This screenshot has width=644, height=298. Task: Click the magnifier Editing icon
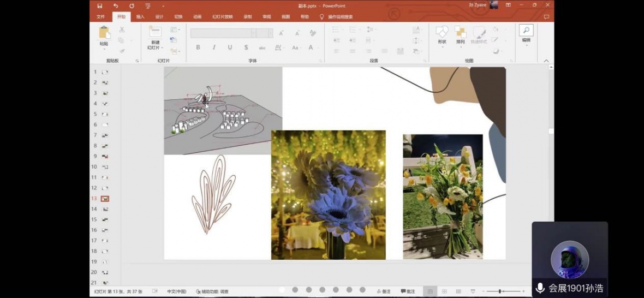(x=526, y=31)
